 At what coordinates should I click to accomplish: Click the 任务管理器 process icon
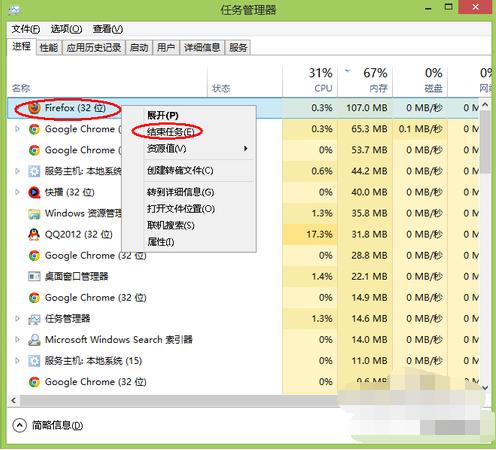34,319
